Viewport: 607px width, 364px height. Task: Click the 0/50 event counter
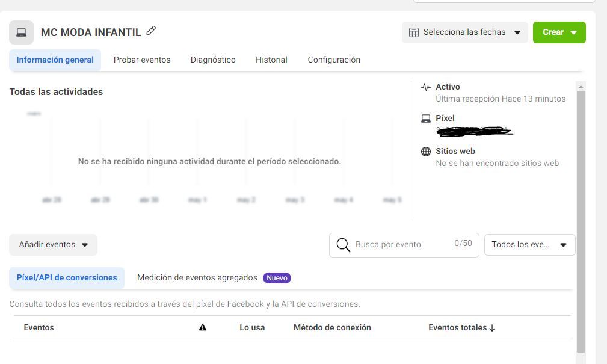pyautogui.click(x=463, y=244)
